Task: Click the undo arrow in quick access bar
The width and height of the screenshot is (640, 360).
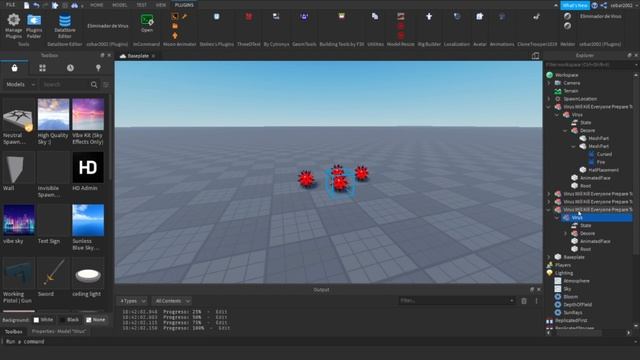Action: click(x=36, y=5)
